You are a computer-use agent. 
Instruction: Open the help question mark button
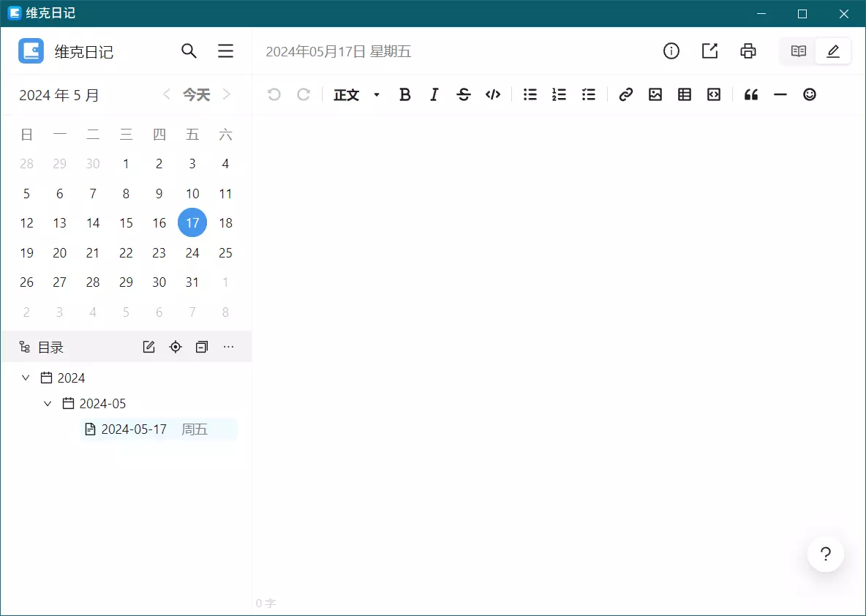coord(825,554)
